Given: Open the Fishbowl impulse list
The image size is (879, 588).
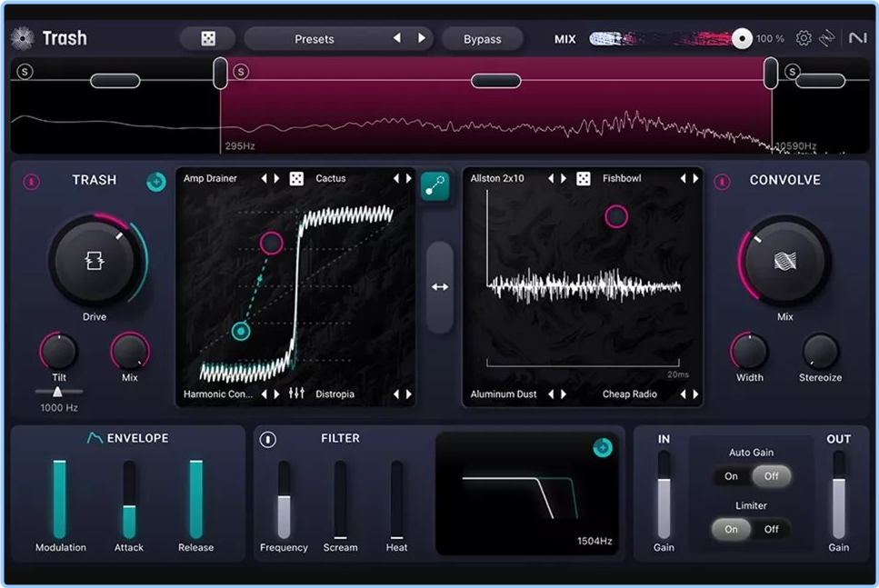Looking at the screenshot, I should [622, 178].
